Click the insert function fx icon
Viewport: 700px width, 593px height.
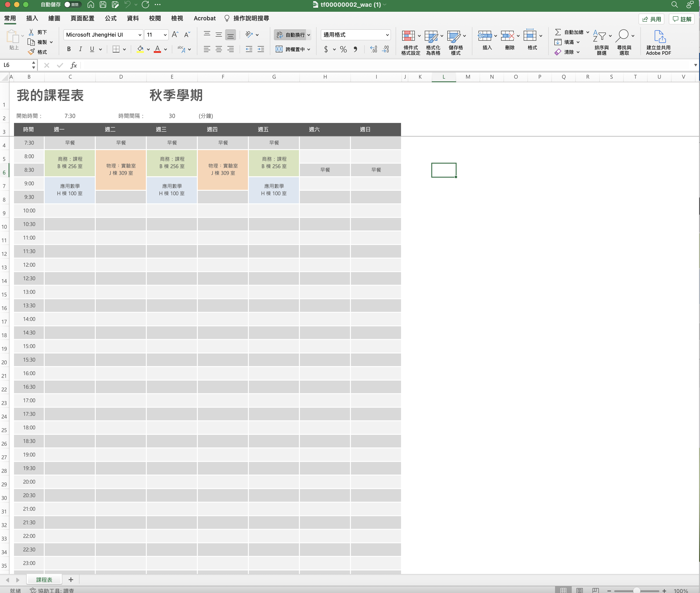tap(74, 65)
